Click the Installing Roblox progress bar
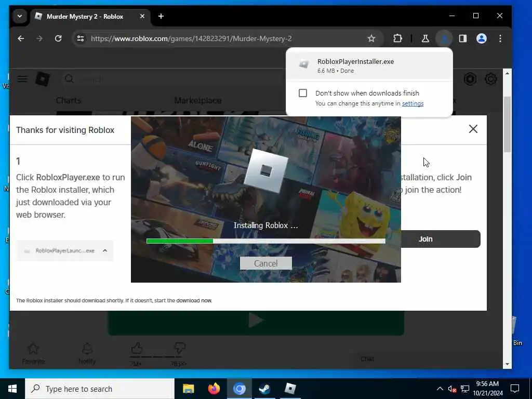 click(x=265, y=241)
